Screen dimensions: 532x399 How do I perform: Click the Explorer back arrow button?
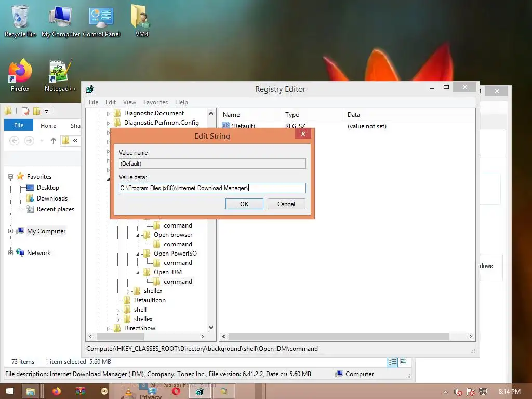[14, 140]
